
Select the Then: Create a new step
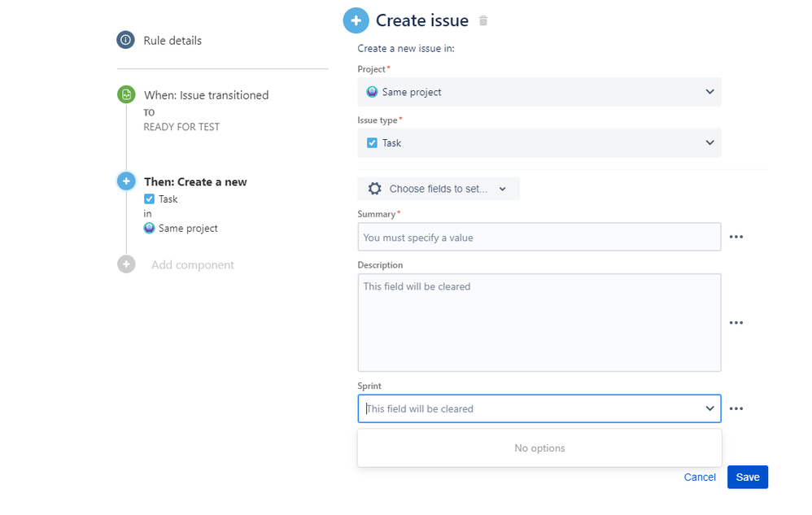195,182
